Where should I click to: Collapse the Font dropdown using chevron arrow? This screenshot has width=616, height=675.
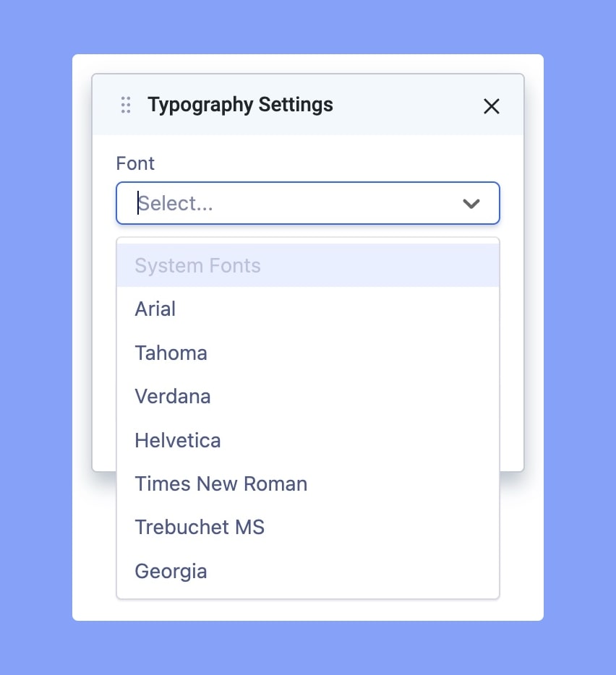(471, 204)
